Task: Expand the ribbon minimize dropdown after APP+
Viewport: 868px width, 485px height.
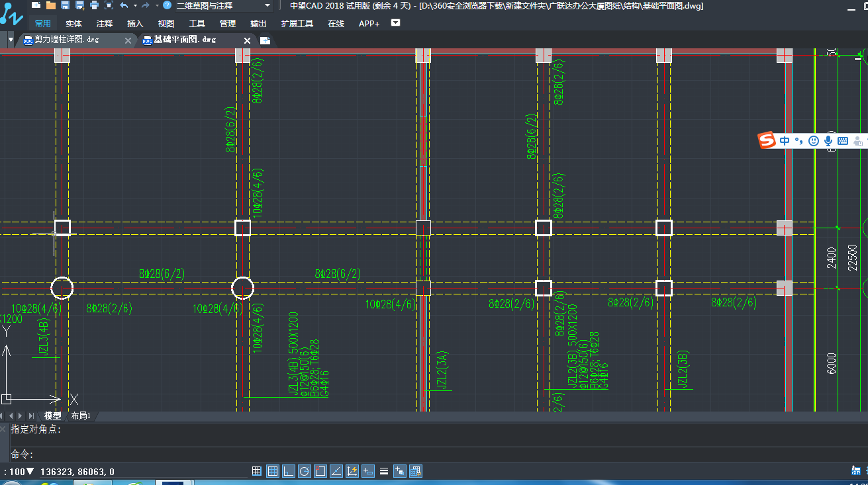Action: point(396,22)
